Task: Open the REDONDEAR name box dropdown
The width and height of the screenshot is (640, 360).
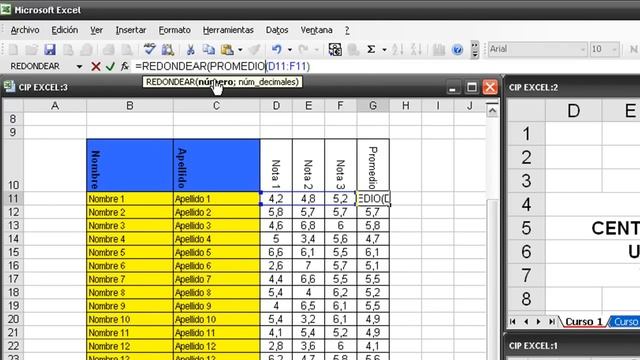Action: pos(79,67)
